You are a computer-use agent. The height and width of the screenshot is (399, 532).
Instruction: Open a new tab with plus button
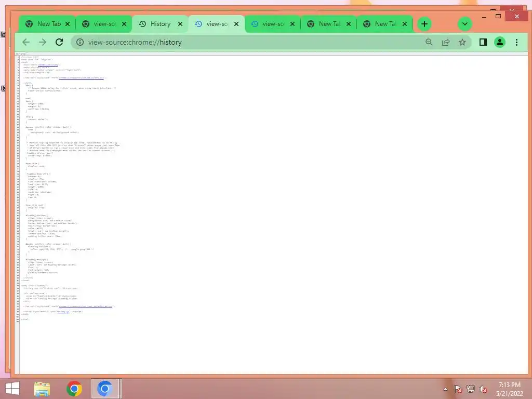pyautogui.click(x=424, y=24)
